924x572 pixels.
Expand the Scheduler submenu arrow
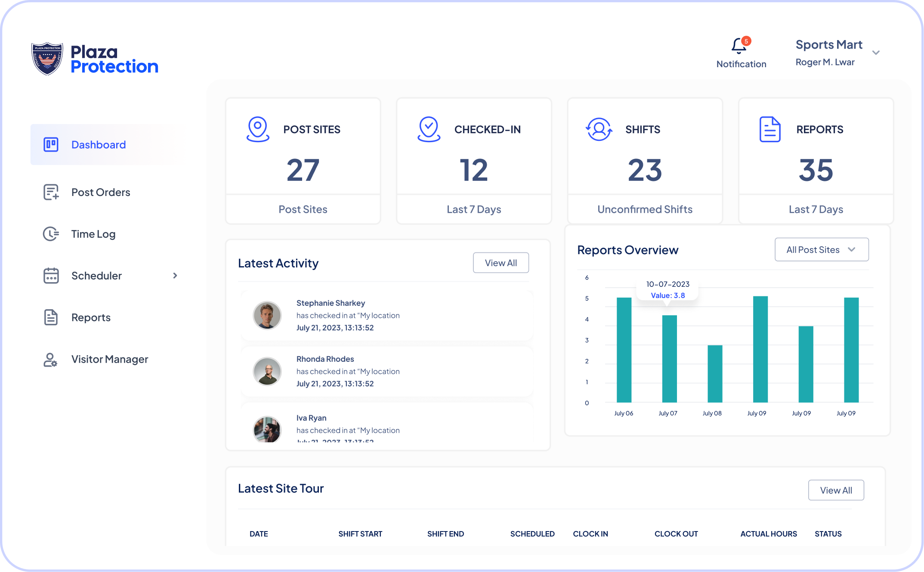(x=175, y=276)
